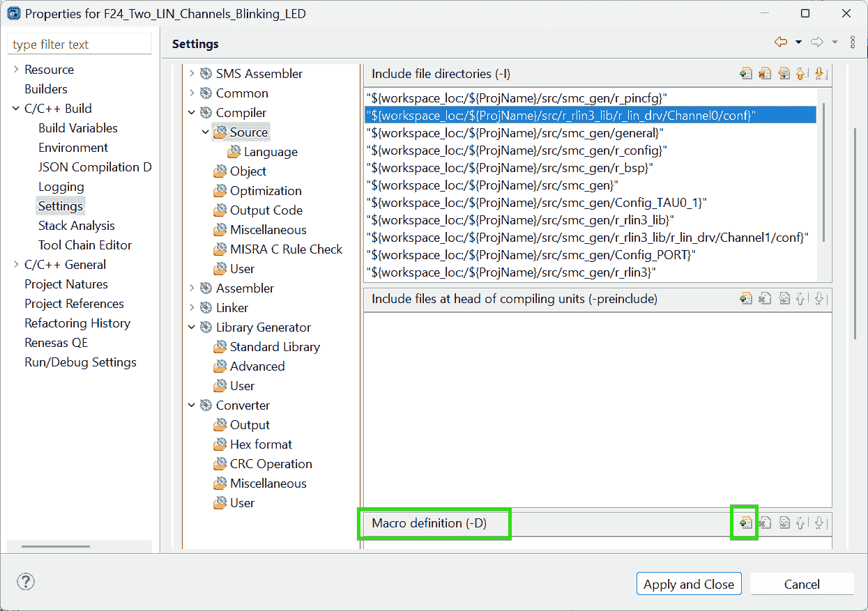Click the Apply and Close button
This screenshot has width=868, height=611.
pyautogui.click(x=688, y=585)
